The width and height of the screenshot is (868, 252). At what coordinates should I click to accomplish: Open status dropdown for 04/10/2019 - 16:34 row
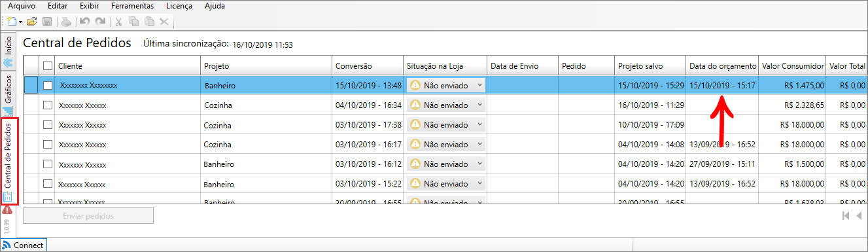(446, 105)
